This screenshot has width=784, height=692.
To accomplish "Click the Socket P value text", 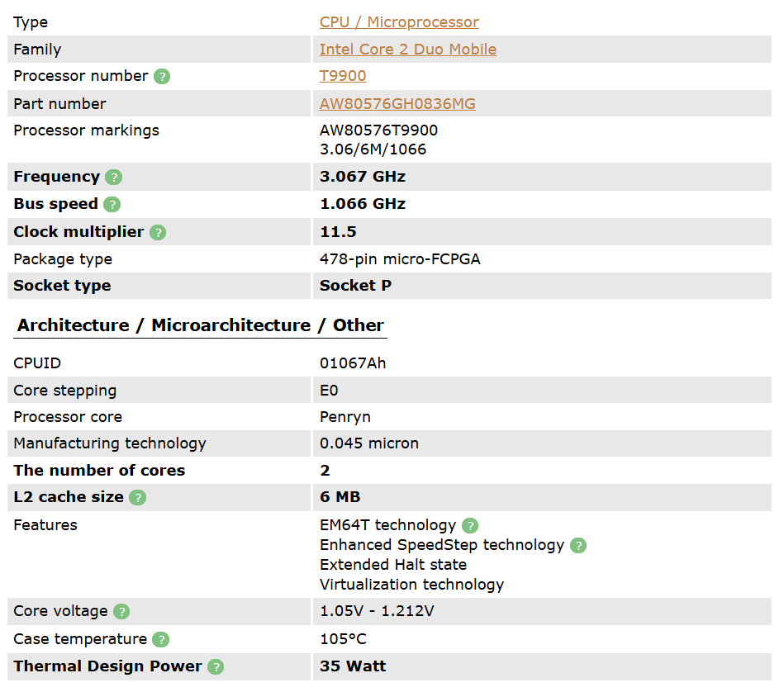I will [x=355, y=285].
